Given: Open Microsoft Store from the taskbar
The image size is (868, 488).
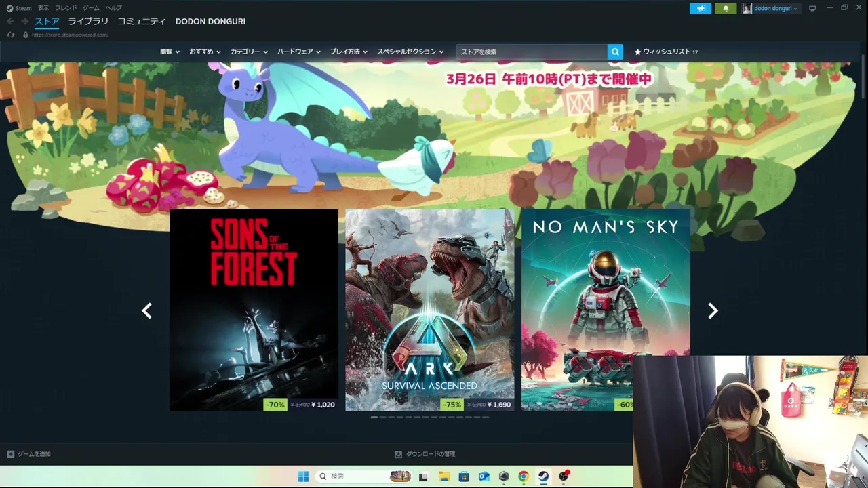Looking at the screenshot, I should point(464,476).
